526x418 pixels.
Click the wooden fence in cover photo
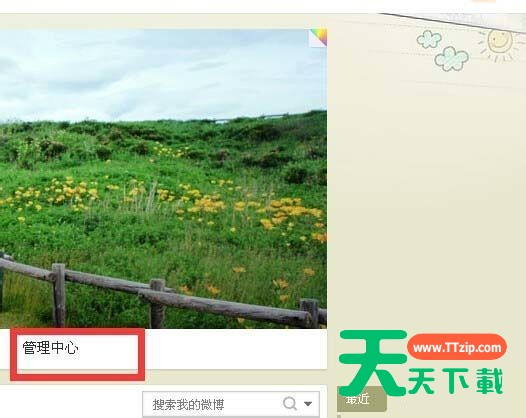161,297
